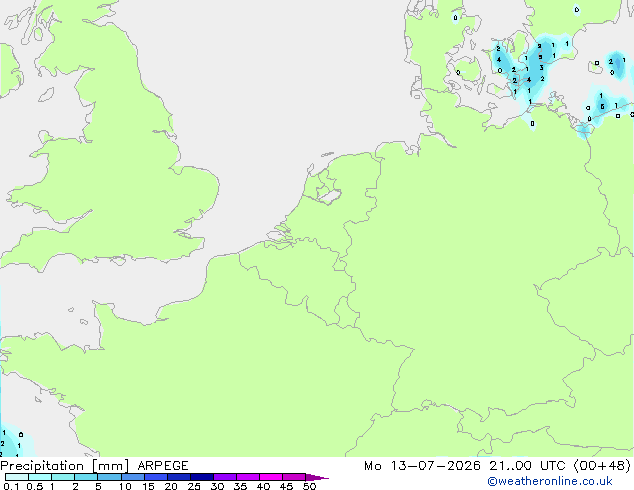Image resolution: width=634 pixels, height=490 pixels.
Task: Select the 20 mm dark blue legend segment
Action: pos(179,477)
